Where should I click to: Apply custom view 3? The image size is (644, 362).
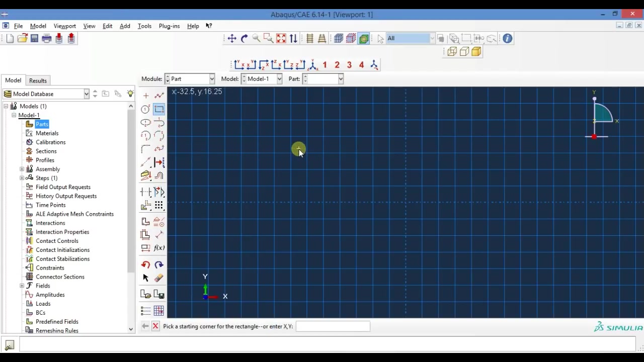point(349,65)
